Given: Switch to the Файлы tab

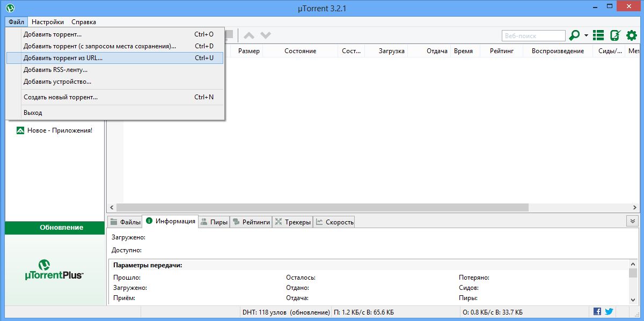Looking at the screenshot, I should click(x=125, y=222).
